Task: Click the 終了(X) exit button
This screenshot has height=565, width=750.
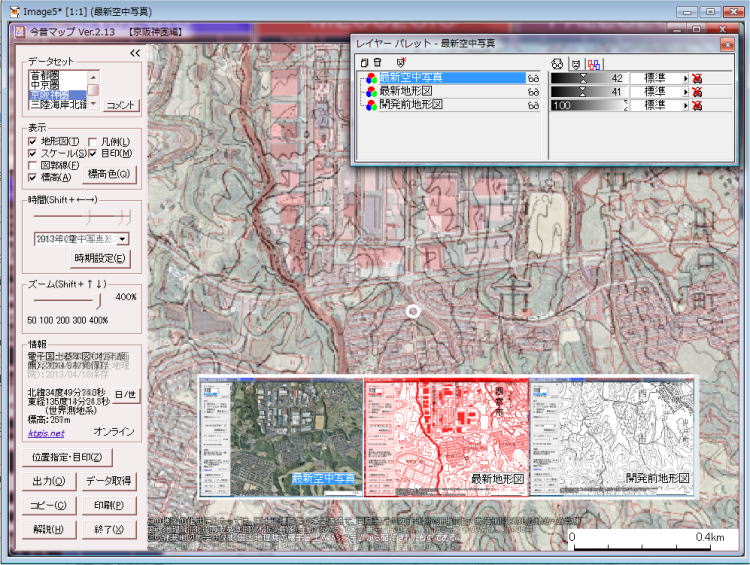Action: (109, 529)
